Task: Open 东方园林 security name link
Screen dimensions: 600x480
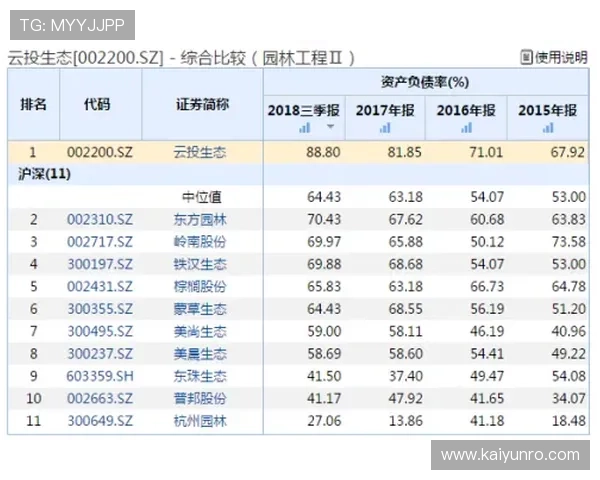Action: coord(200,220)
